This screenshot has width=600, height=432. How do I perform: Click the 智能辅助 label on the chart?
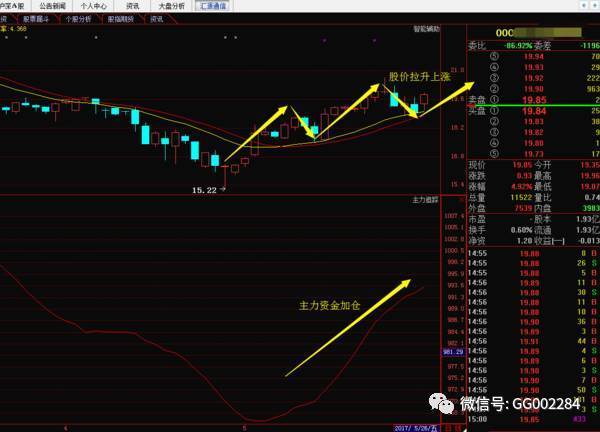(x=426, y=29)
